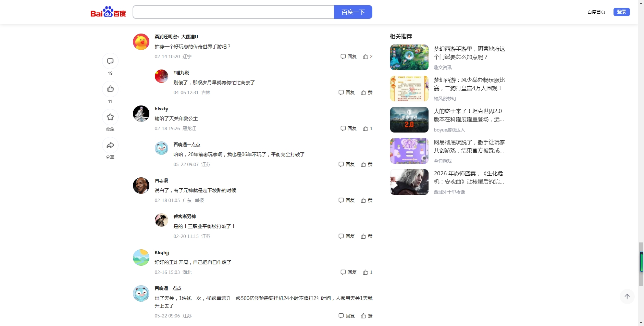Click the back-to-top arrow button
Image resolution: width=644 pixels, height=326 pixels.
[627, 297]
